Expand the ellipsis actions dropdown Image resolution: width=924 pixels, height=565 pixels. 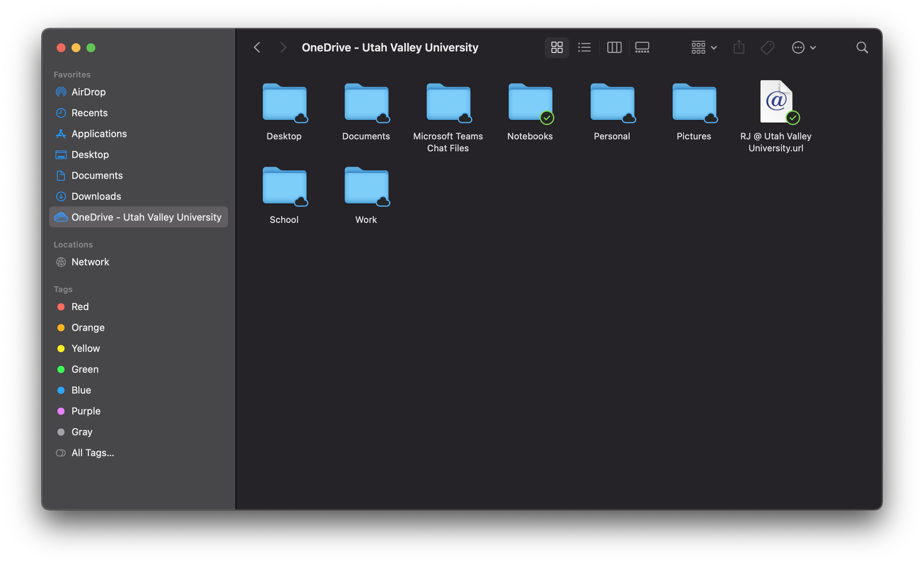(x=804, y=47)
